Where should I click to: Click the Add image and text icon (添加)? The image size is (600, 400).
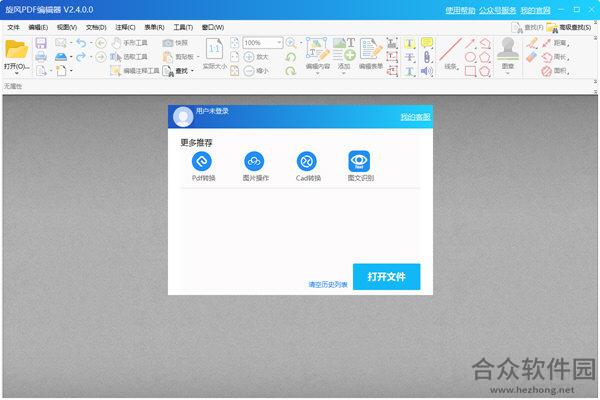pos(344,49)
